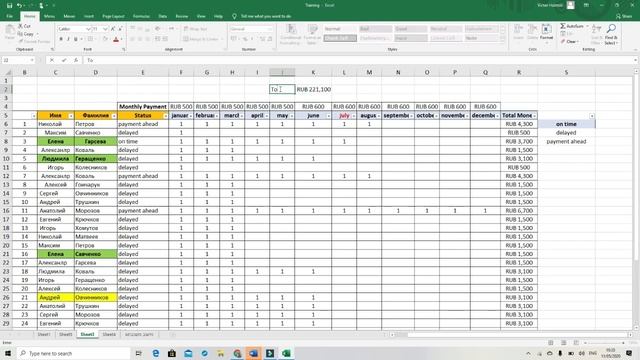Click the Delete cells icon
Screen dimensions: 640x360
pos(532,32)
